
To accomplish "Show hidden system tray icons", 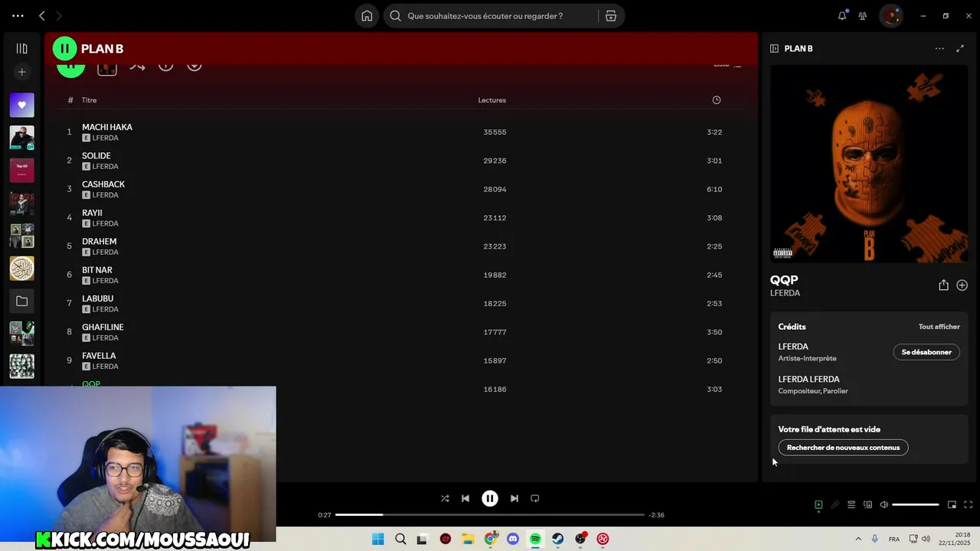I will (857, 539).
